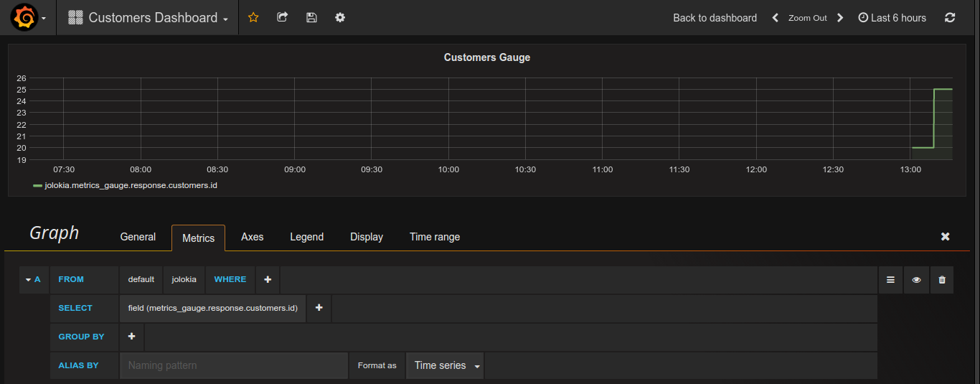Shift time range forward with right chevron
The width and height of the screenshot is (980, 384).
[840, 18]
